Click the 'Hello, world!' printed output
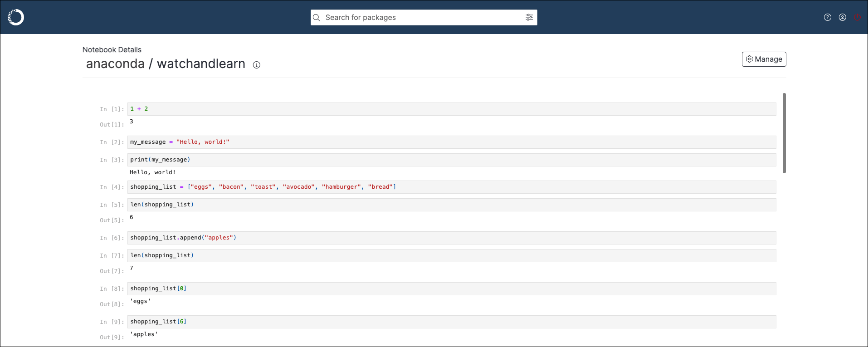868x347 pixels. point(152,172)
